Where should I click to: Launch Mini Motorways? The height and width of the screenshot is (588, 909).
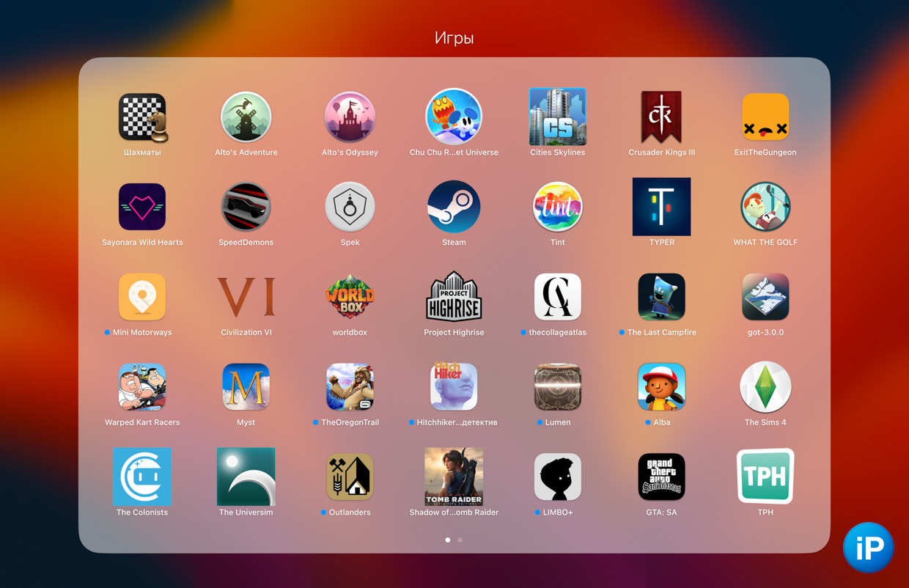(142, 297)
